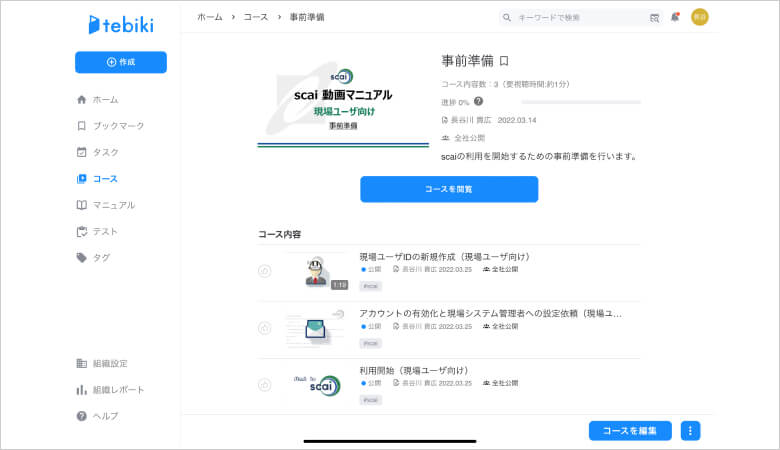
Task: Click the like icon for 利用開始 row
Action: [x=265, y=385]
